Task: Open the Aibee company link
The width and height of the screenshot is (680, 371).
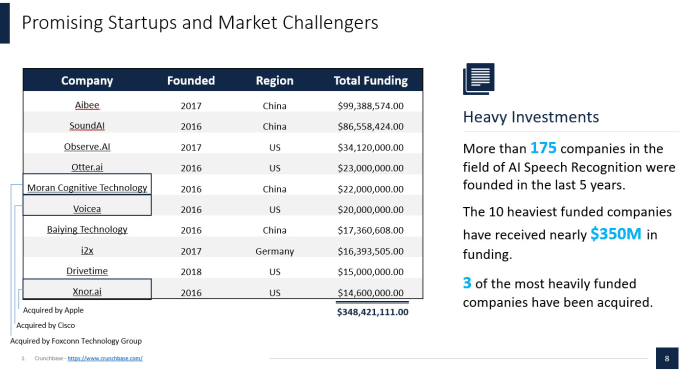Action: [87, 105]
